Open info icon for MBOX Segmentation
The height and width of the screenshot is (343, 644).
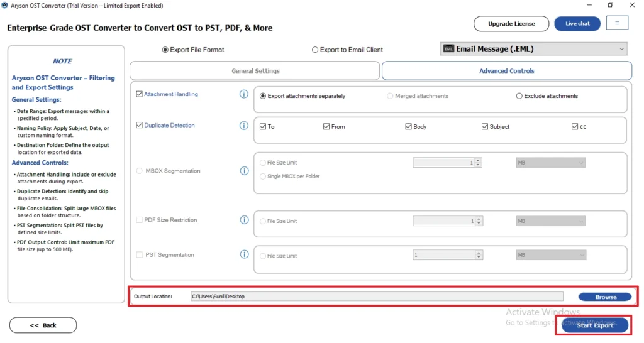point(245,171)
